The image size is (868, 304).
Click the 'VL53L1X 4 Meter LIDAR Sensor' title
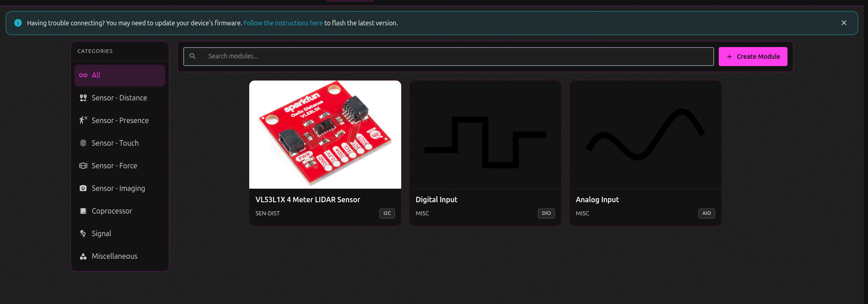(x=308, y=199)
